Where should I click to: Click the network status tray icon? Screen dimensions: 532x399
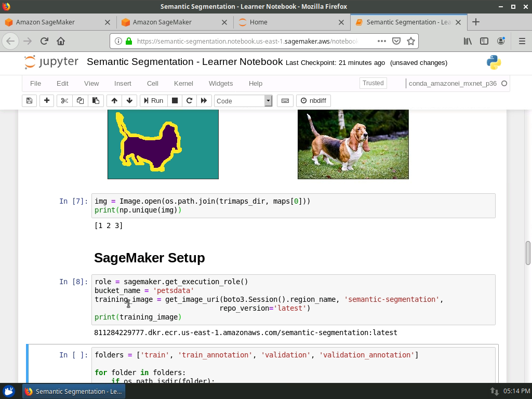(x=495, y=391)
